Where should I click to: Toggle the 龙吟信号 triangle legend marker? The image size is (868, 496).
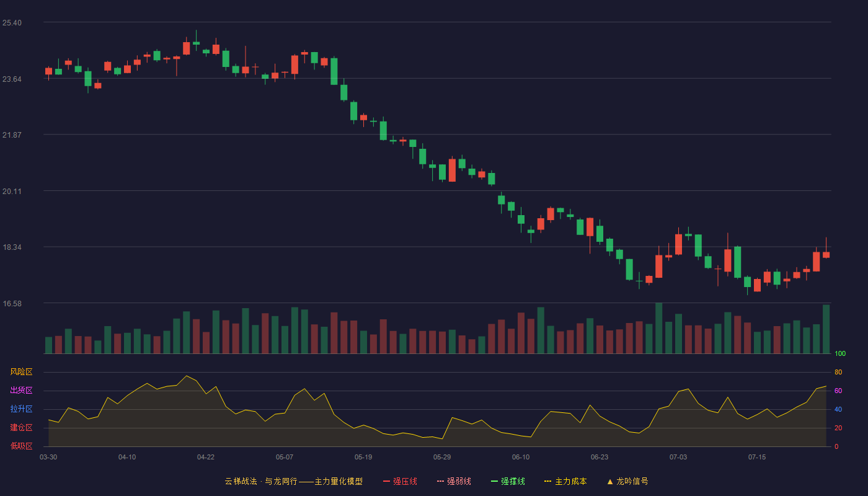point(627,481)
